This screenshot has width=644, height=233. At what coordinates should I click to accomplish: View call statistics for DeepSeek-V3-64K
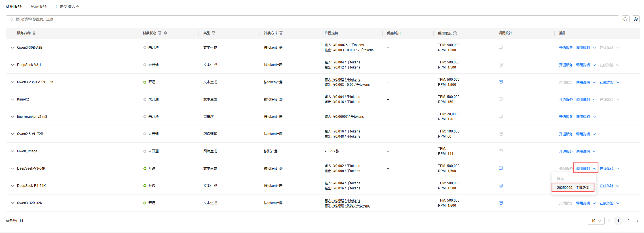click(501, 168)
